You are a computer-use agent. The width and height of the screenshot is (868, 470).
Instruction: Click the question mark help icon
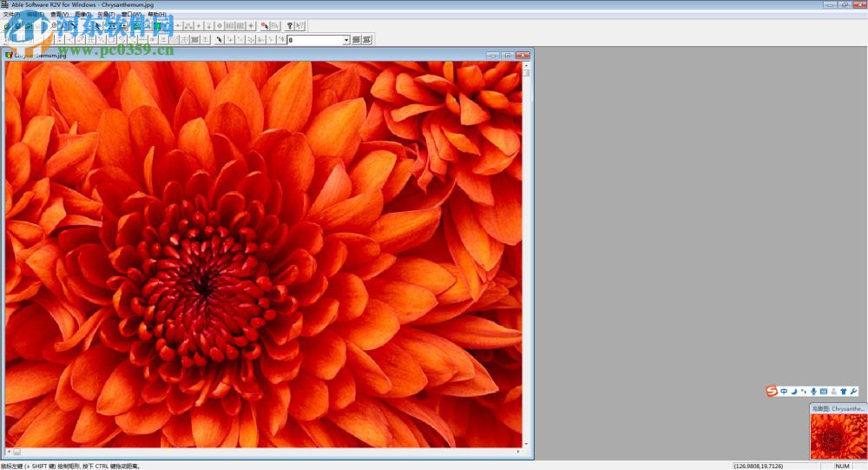pyautogui.click(x=290, y=26)
